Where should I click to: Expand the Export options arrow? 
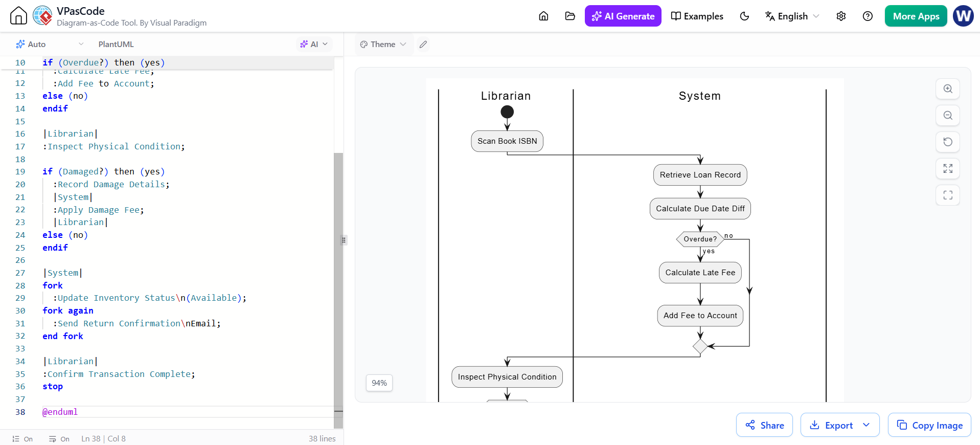[867, 425]
